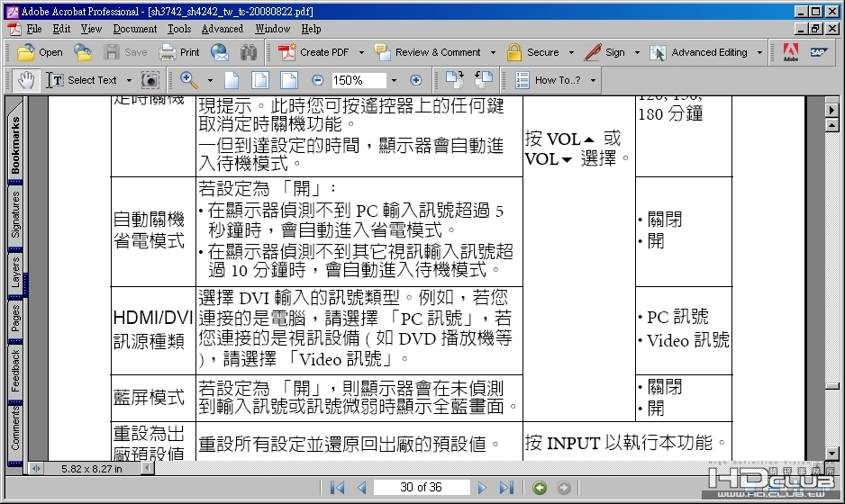Go to the first page
The image size is (845, 504).
337,488
